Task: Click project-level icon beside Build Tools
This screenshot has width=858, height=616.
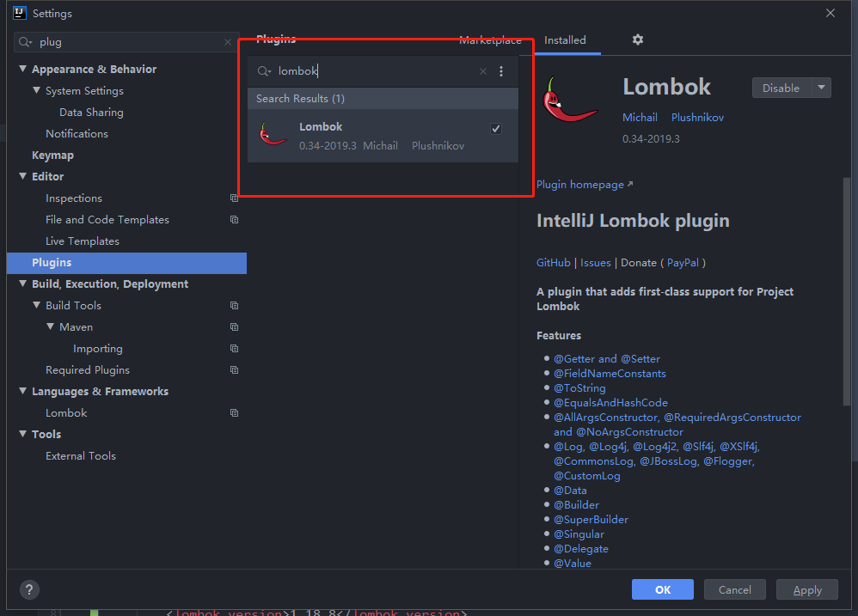Action: click(234, 305)
